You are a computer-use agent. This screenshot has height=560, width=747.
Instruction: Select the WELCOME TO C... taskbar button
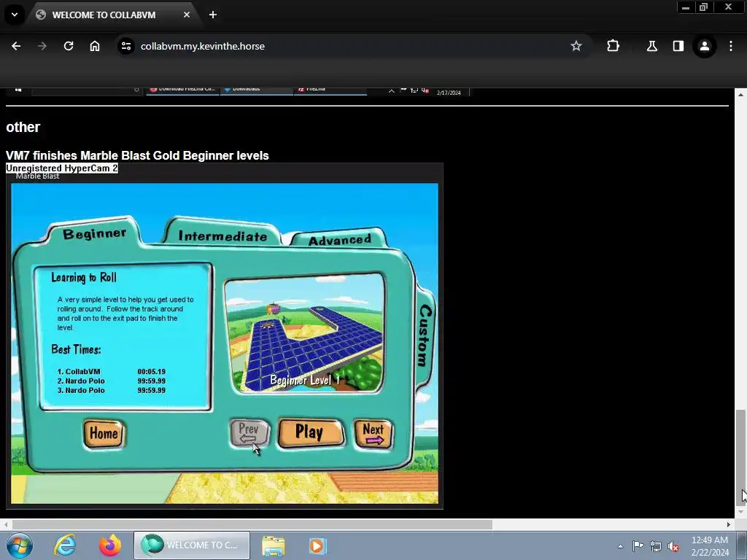[x=192, y=545]
